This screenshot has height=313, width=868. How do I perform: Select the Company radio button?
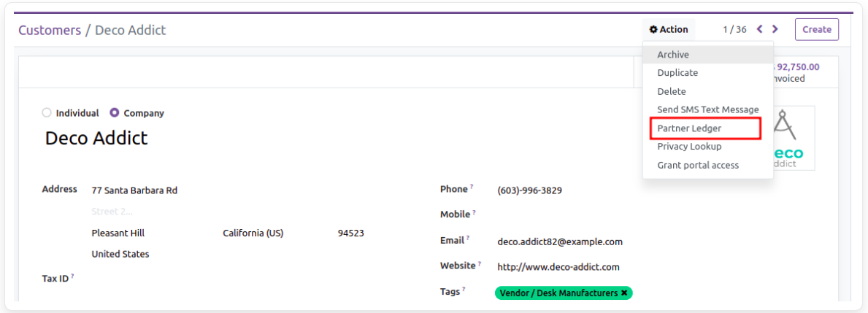(x=115, y=113)
